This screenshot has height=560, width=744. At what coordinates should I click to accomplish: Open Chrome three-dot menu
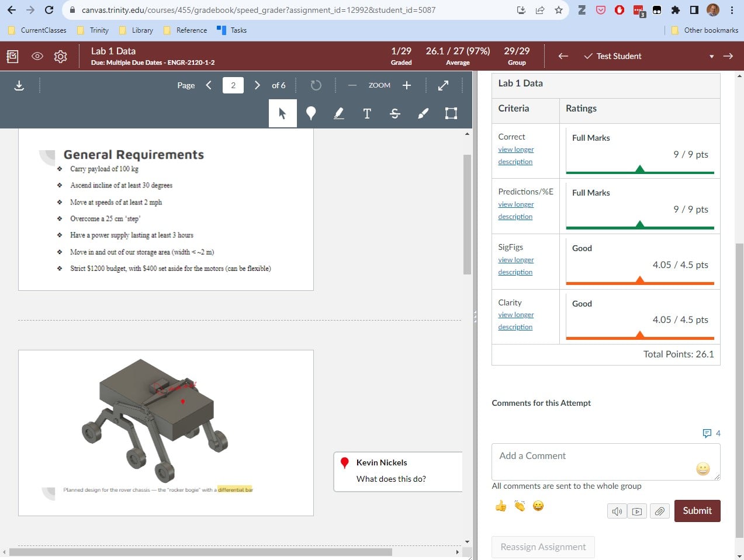[732, 10]
